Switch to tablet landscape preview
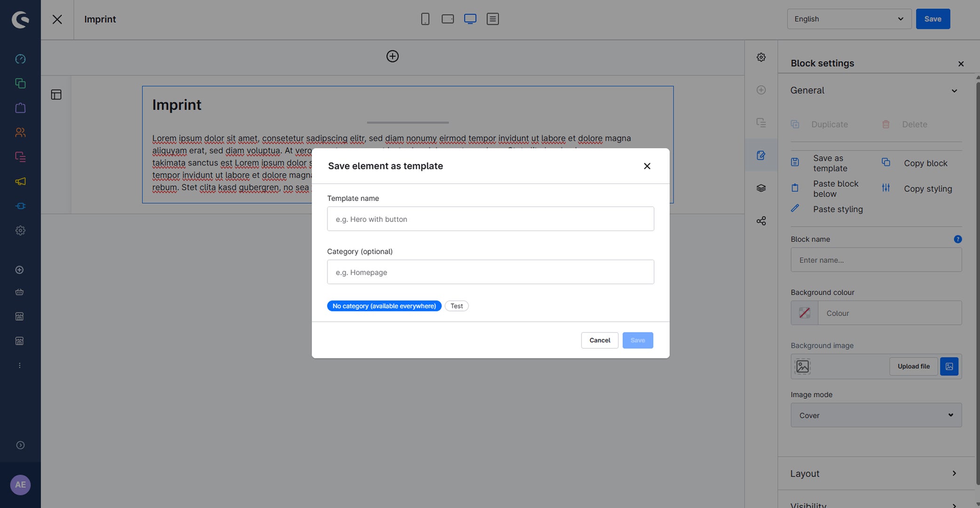Viewport: 980px width, 508px height. click(x=448, y=19)
